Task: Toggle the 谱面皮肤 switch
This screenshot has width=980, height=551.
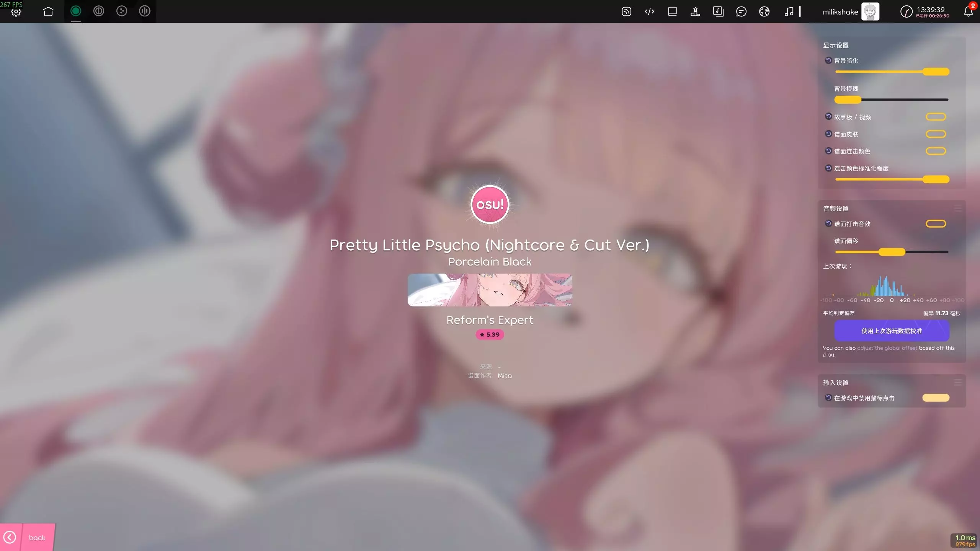Action: pos(936,134)
